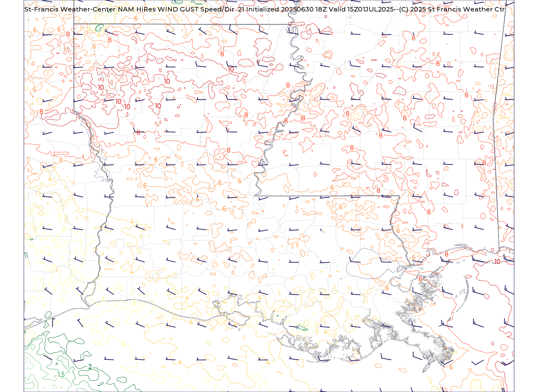
Task: Click the "Initialized 20250630 18Z" text
Action: click(286, 9)
